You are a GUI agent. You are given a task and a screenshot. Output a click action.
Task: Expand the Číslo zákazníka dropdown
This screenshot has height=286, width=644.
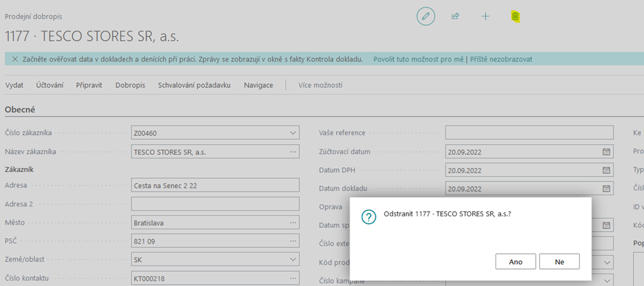click(x=293, y=133)
